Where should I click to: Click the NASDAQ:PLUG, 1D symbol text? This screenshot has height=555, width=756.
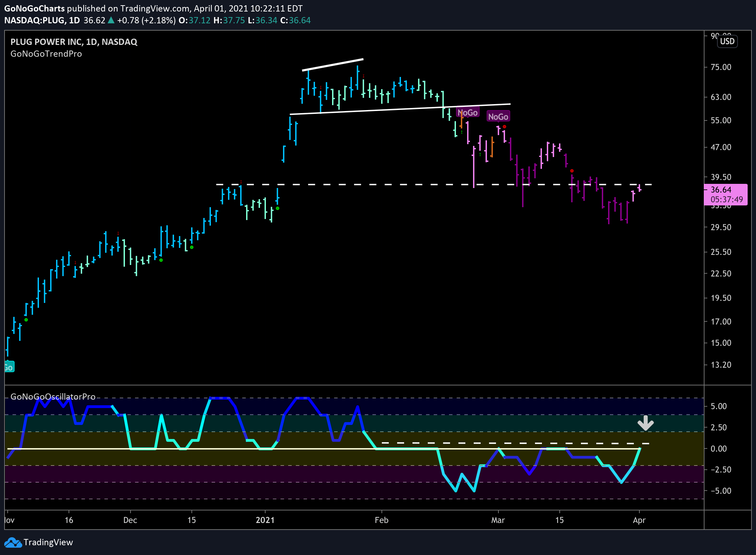[x=42, y=20]
